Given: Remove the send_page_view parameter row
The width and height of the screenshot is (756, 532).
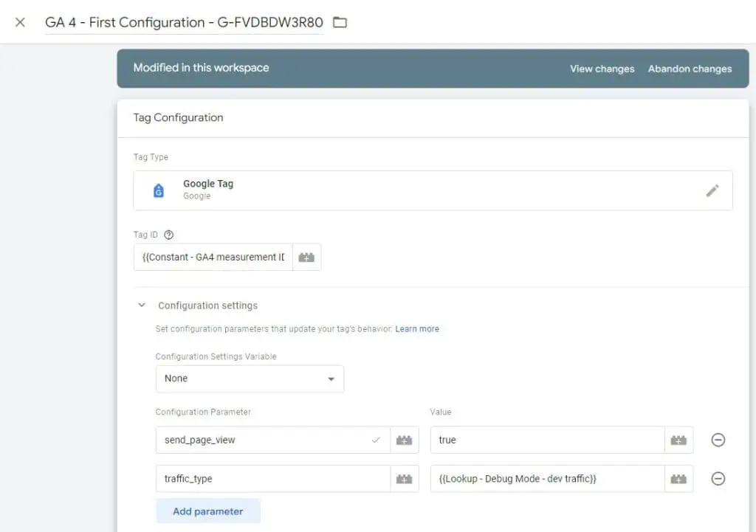Looking at the screenshot, I should [718, 440].
